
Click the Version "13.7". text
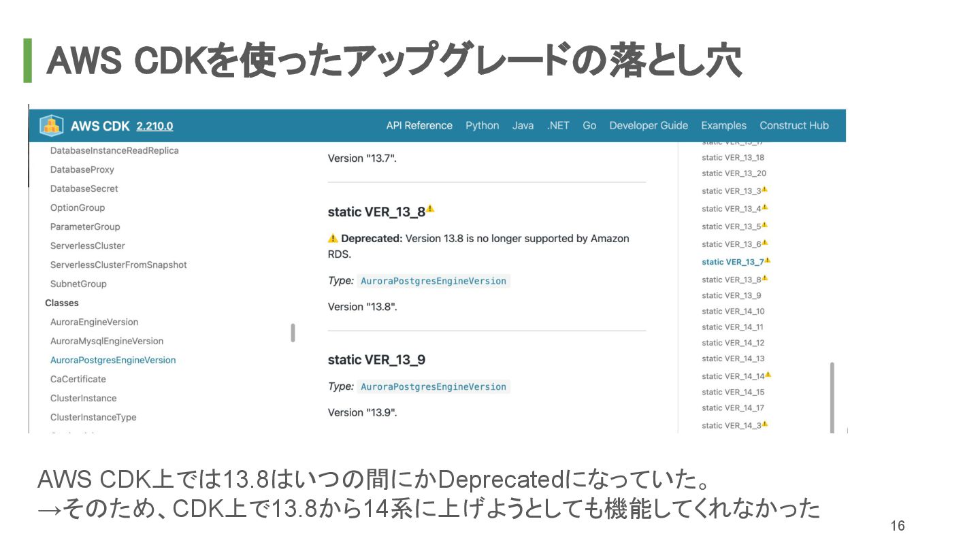click(362, 158)
